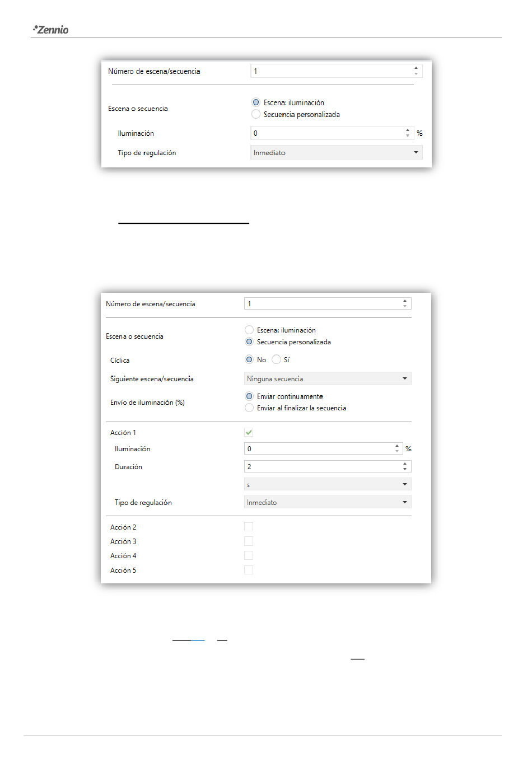
Task: Open 'Tipo de regulación' dropdown in upper panel
Action: pyautogui.click(x=336, y=152)
